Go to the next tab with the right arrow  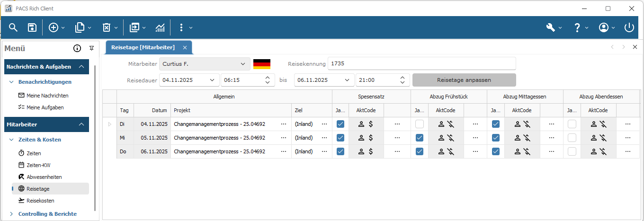[x=624, y=47]
